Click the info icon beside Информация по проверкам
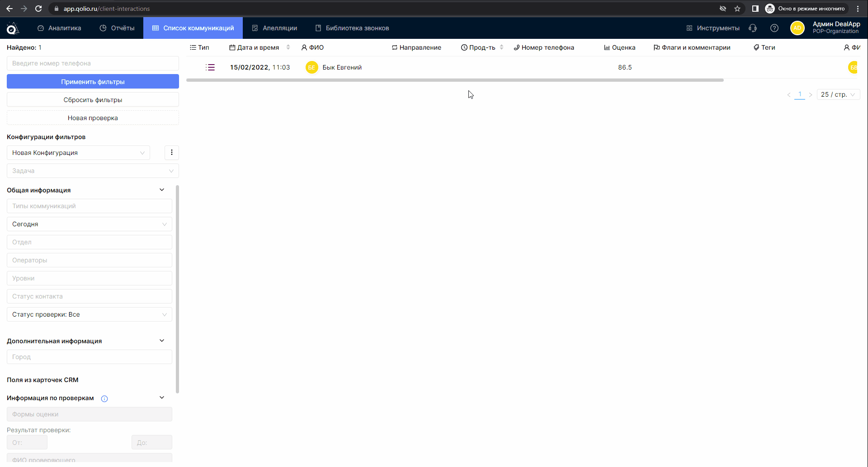This screenshot has width=868, height=467. (104, 398)
